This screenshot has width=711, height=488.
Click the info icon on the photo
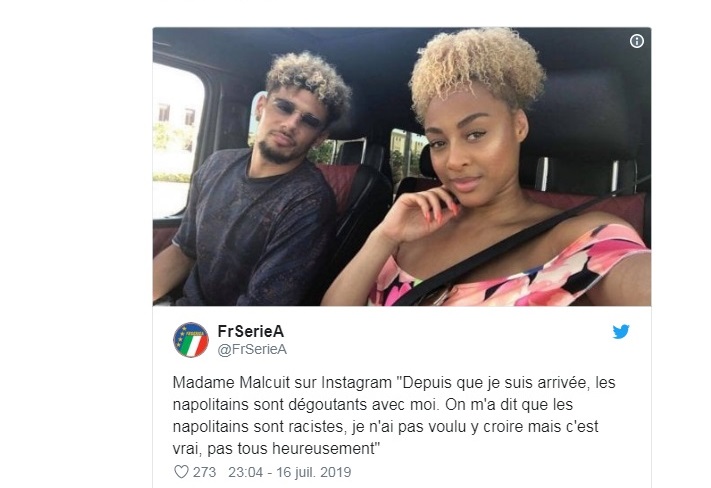click(x=637, y=41)
